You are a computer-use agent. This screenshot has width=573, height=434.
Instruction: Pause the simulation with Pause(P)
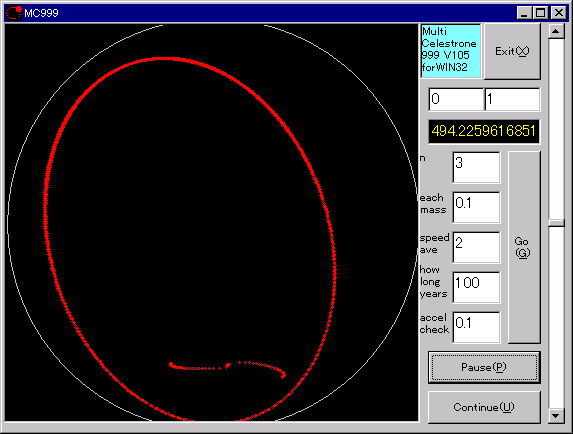484,367
